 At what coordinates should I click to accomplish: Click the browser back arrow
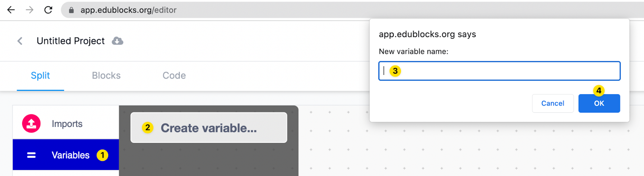click(11, 10)
